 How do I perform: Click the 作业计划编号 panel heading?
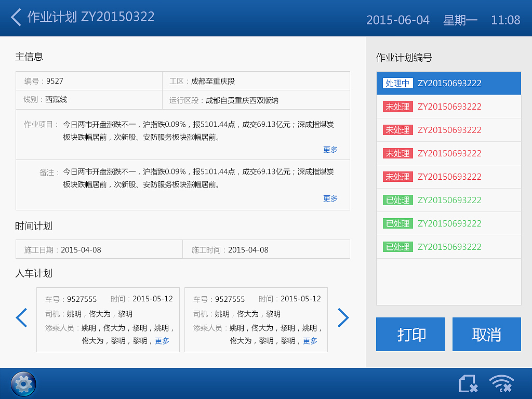click(x=404, y=57)
